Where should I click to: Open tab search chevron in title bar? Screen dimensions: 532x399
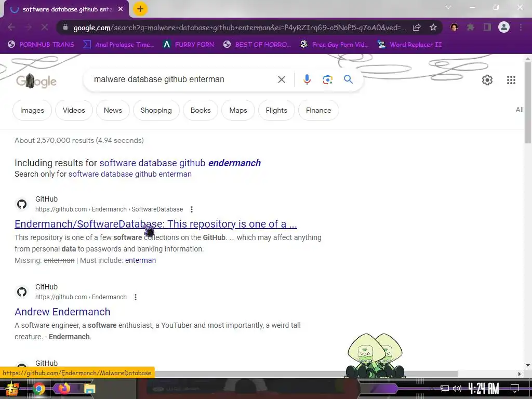[x=448, y=7]
